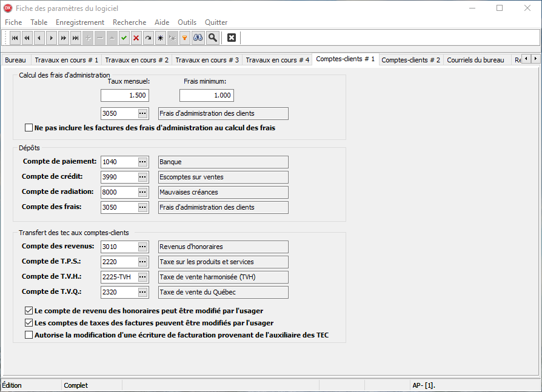Image resolution: width=542 pixels, height=392 pixels.
Task: Click the delete record minus icon
Action: tap(100, 38)
